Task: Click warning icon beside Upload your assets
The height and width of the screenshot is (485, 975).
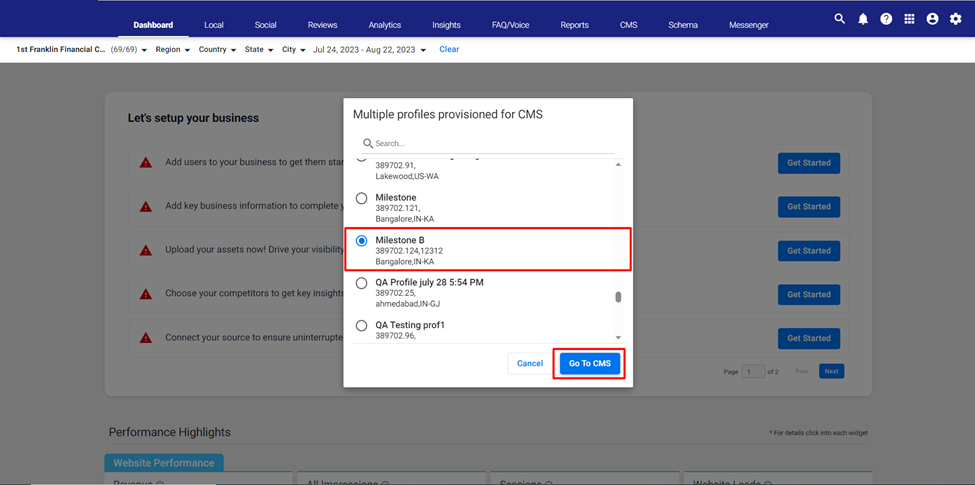Action: point(146,251)
